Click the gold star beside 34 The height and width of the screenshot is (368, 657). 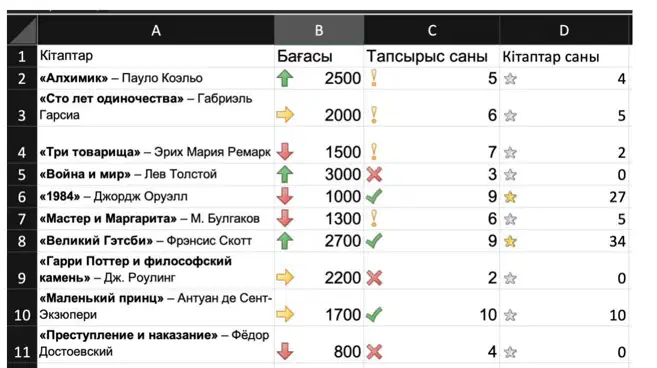coord(510,241)
